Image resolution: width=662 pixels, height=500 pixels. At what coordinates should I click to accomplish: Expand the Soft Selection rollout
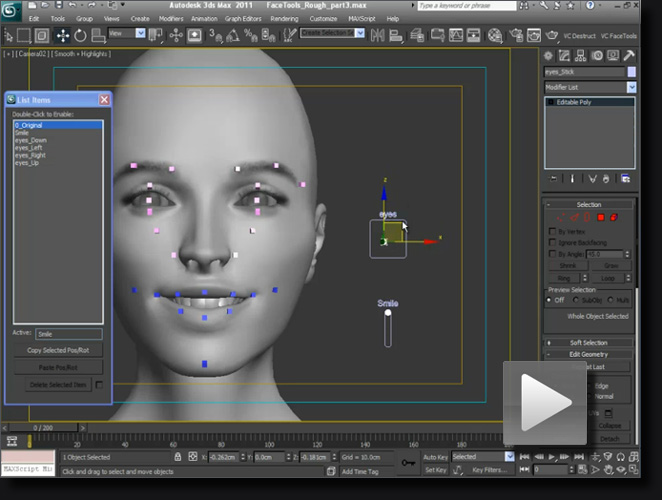click(x=589, y=342)
